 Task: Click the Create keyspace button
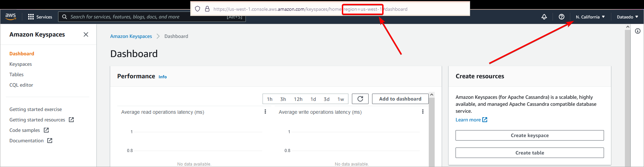529,135
